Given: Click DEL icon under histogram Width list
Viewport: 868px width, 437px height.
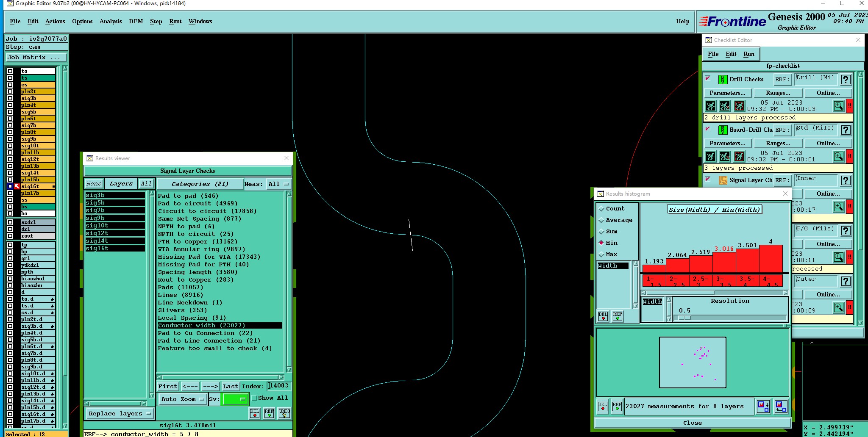Looking at the screenshot, I should [x=603, y=316].
